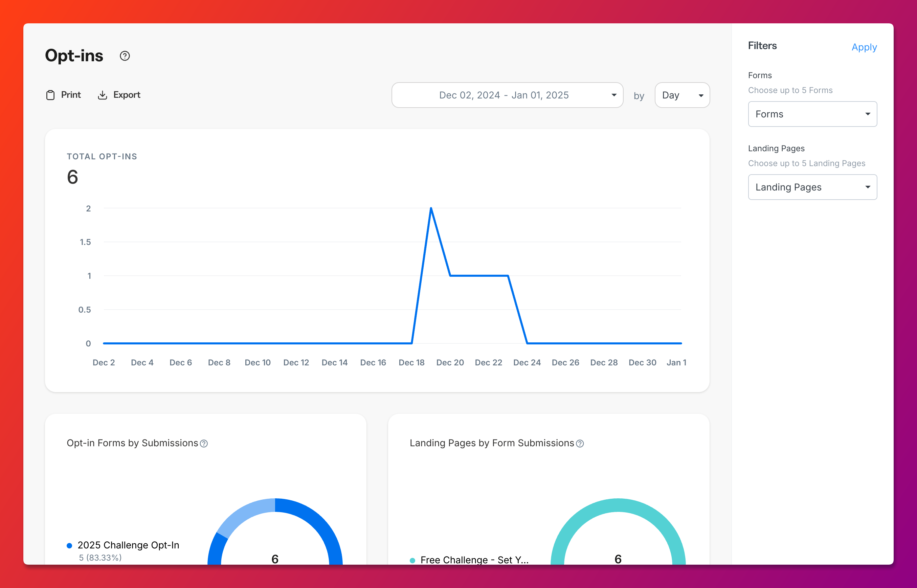917x588 pixels.
Task: Click the Opt-ins help question mark icon
Action: click(125, 56)
